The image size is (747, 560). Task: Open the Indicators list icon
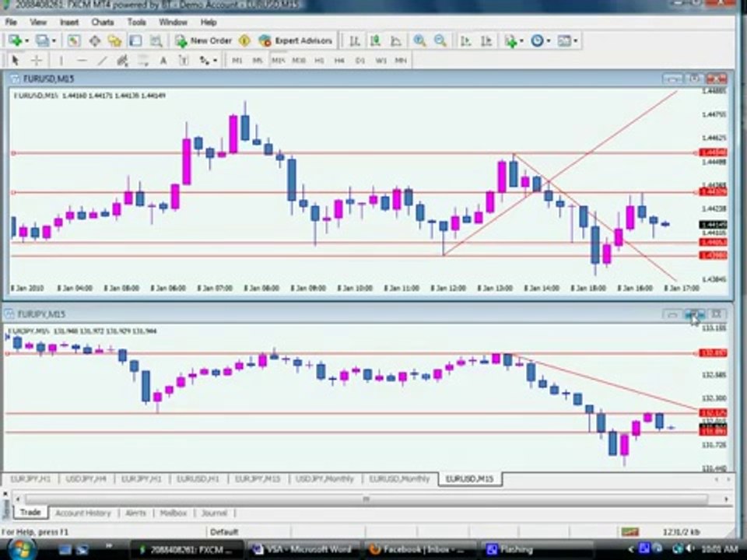[x=510, y=41]
